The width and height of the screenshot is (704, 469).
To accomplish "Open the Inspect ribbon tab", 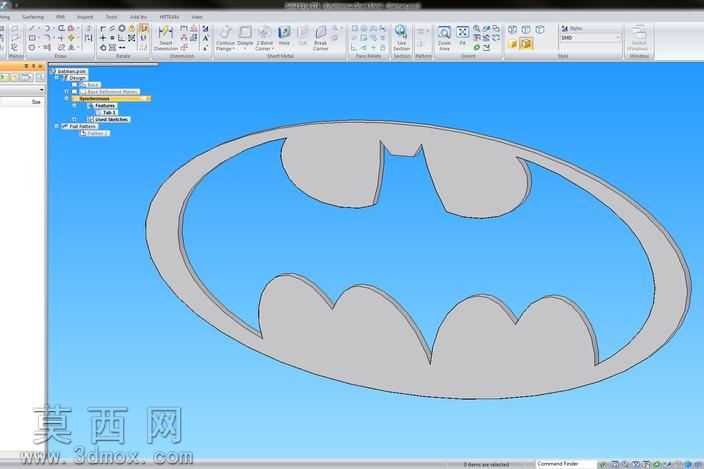I will click(85, 17).
